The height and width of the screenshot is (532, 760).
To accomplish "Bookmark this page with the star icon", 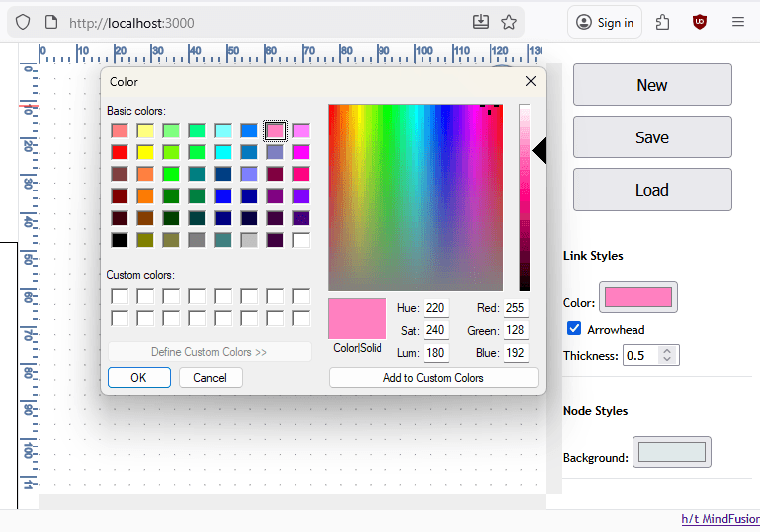I will pos(509,22).
